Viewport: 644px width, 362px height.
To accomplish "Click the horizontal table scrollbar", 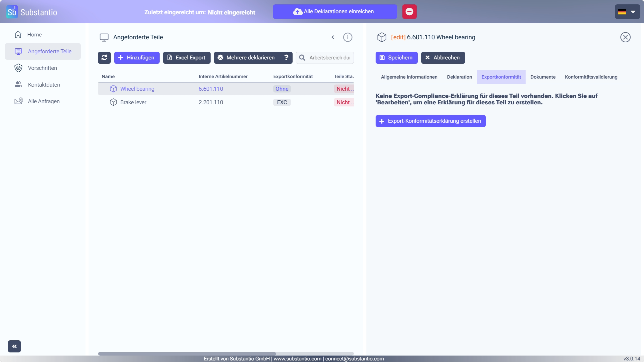I will click(x=187, y=353).
